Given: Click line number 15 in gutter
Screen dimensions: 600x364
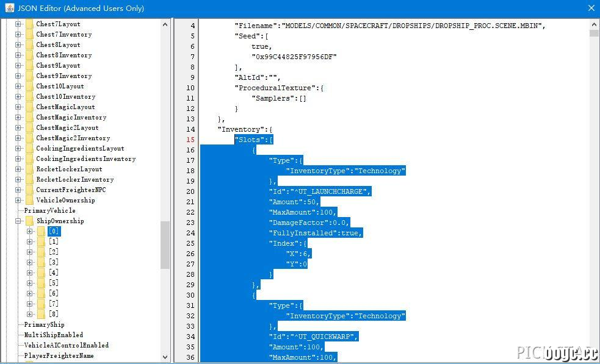Looking at the screenshot, I should pyautogui.click(x=190, y=140).
